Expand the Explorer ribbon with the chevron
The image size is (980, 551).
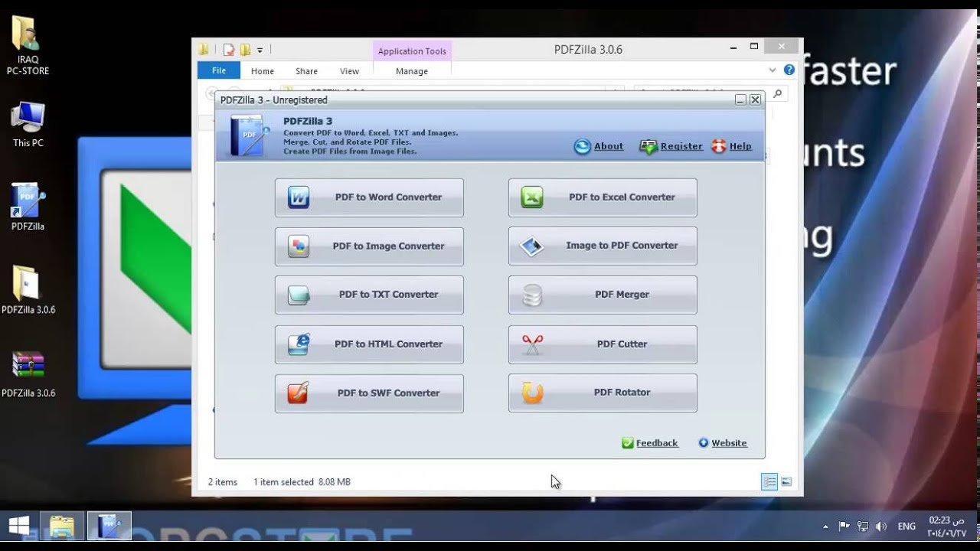773,70
